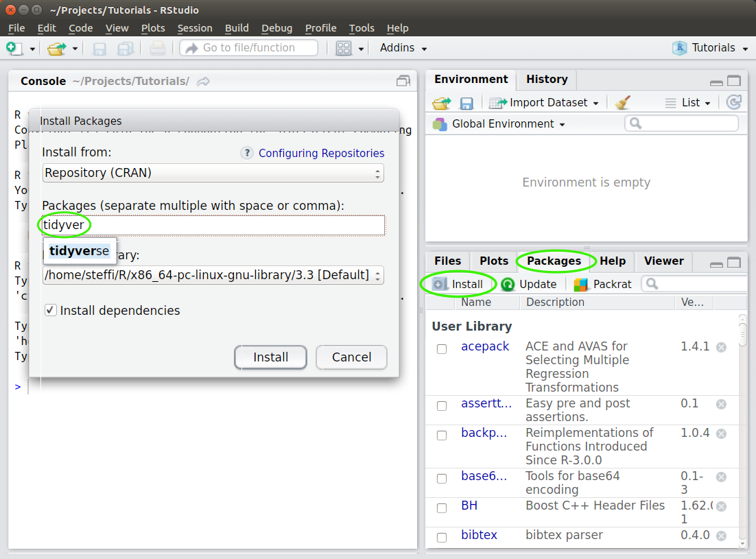Click the Print icon in toolbar
The height and width of the screenshot is (559, 756).
click(x=157, y=48)
